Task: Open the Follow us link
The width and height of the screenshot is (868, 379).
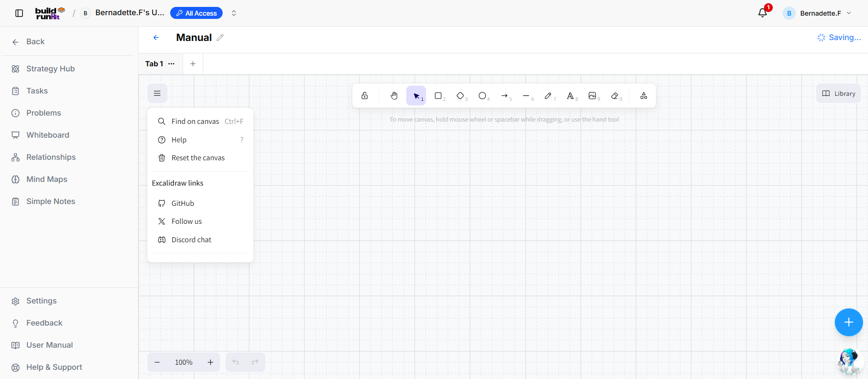Action: point(200,222)
